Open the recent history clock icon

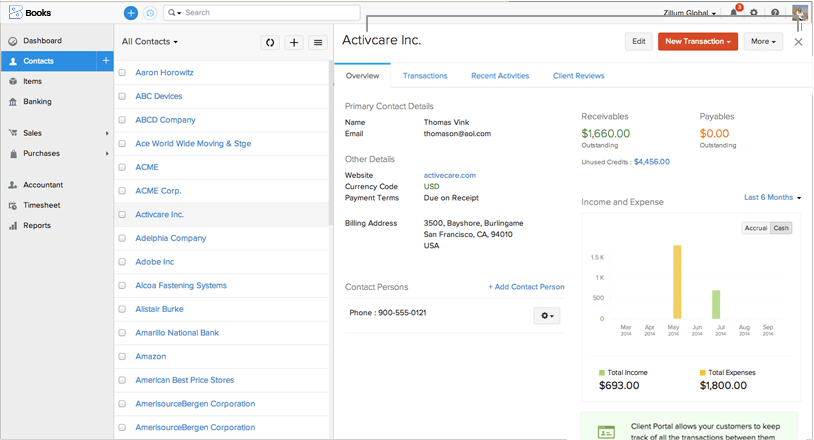150,13
